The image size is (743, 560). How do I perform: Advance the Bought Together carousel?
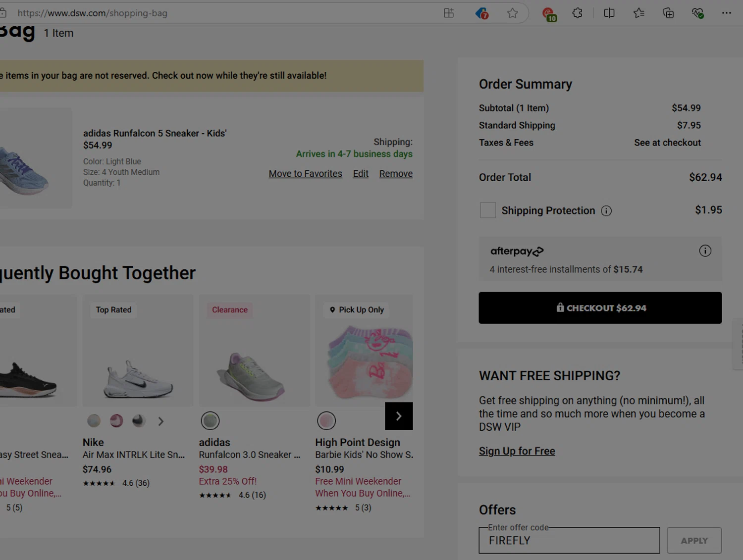(x=399, y=416)
